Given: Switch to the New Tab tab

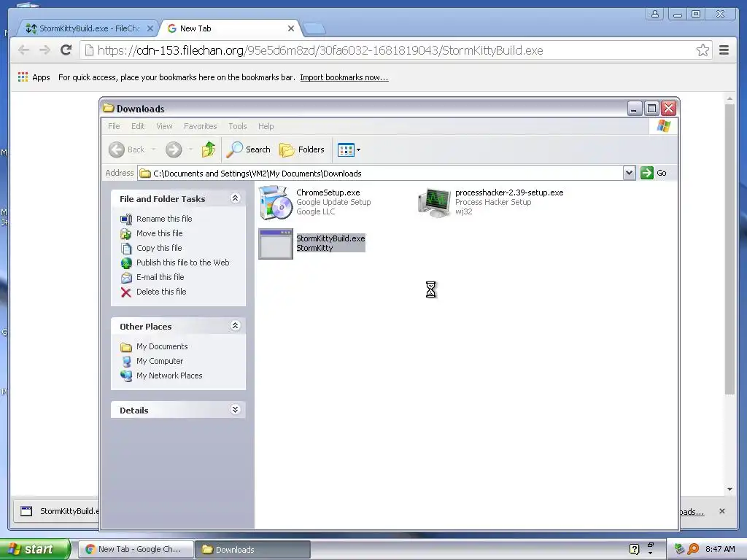Looking at the screenshot, I should click(230, 28).
